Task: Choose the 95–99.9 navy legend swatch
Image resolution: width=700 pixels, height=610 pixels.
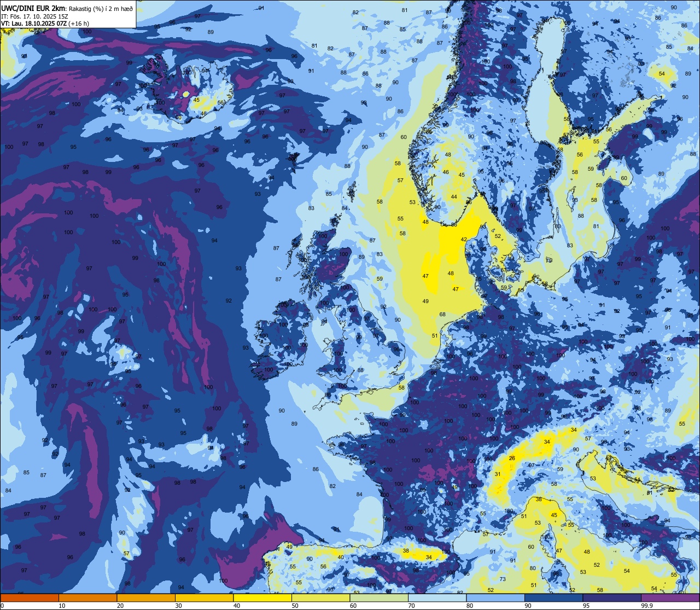Action: coord(612,597)
